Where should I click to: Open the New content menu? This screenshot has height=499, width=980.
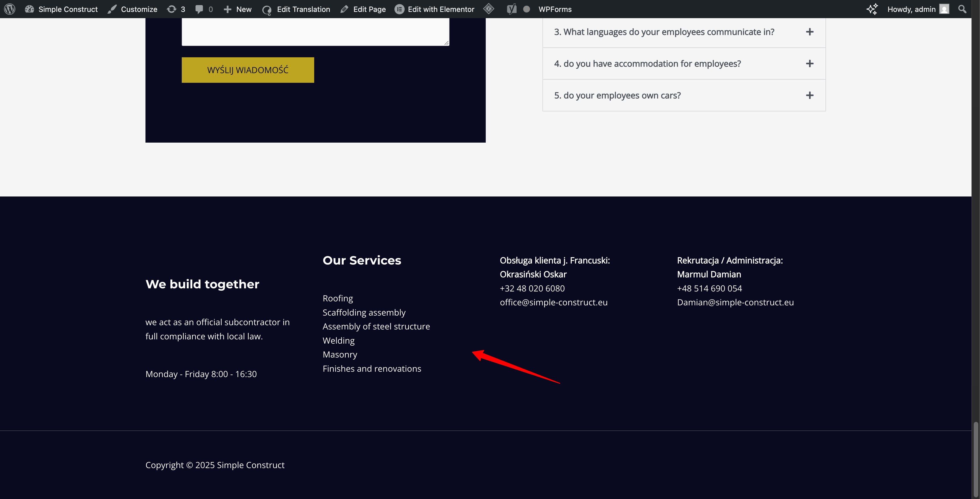[237, 9]
